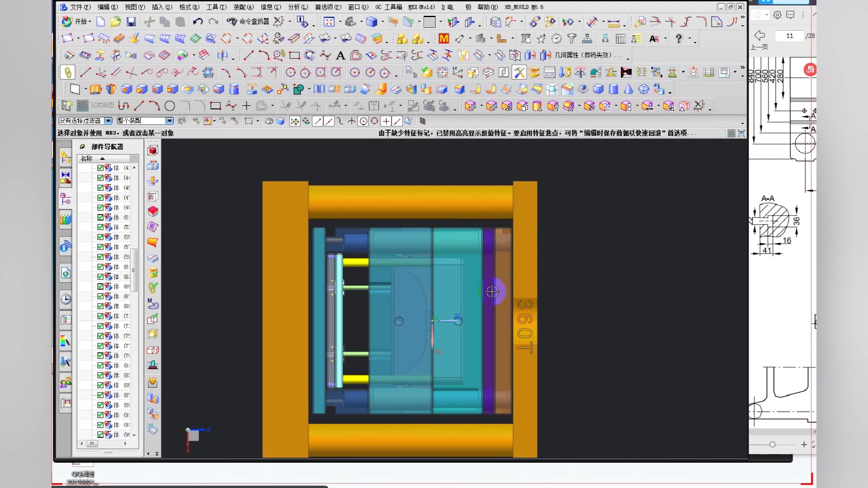Viewport: 868px width, 488px height.
Task: Click the Save floppy disk icon
Action: [131, 22]
